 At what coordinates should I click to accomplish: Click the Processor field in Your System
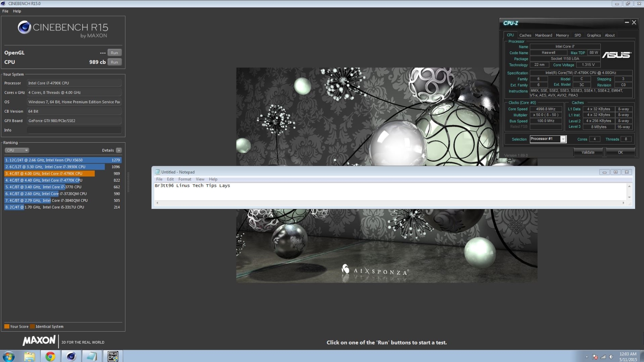click(74, 83)
